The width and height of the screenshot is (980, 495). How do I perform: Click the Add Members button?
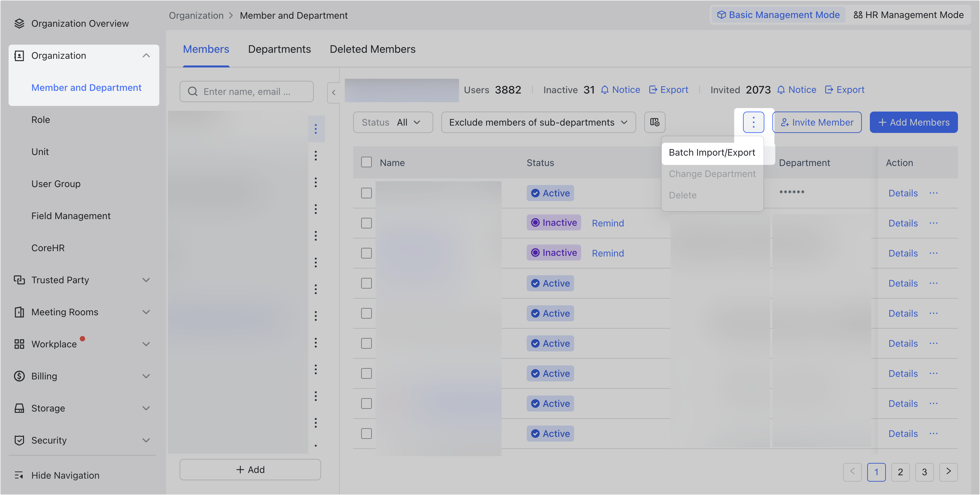[914, 122]
